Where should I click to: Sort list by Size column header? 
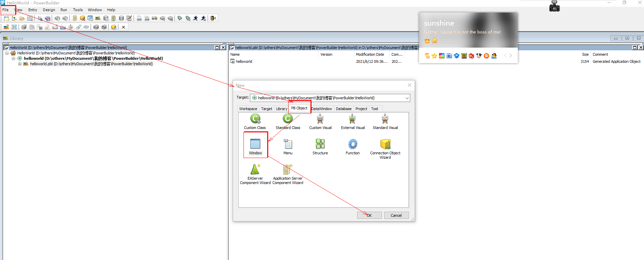(585, 54)
